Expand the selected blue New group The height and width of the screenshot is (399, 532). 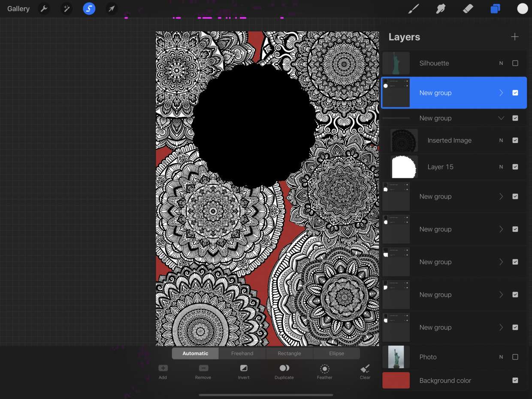tap(501, 93)
